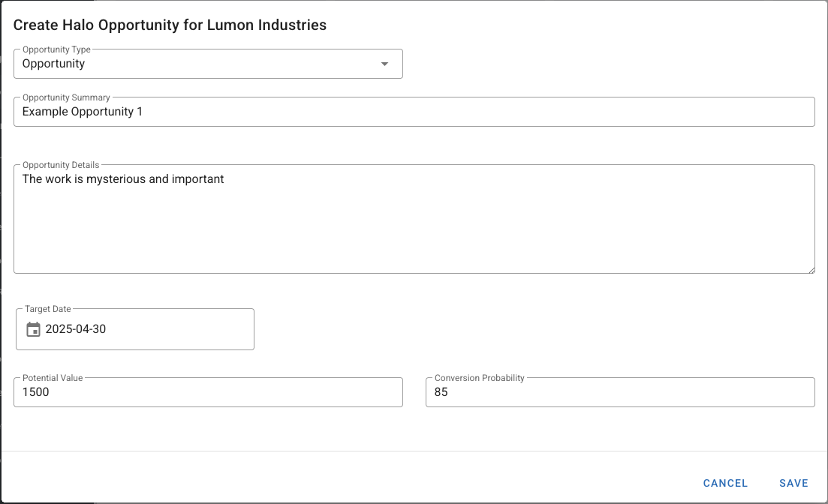
Task: Open the Opportunity Type dropdown
Action: click(x=208, y=64)
